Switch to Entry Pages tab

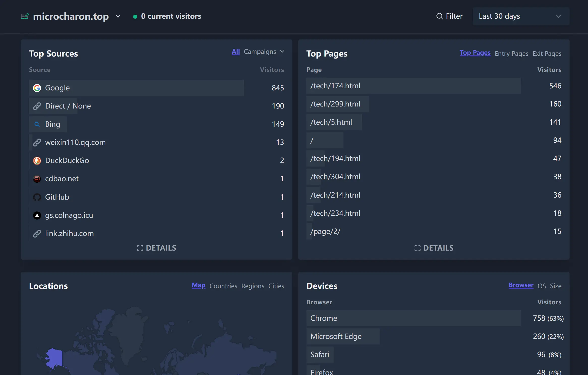pos(511,53)
